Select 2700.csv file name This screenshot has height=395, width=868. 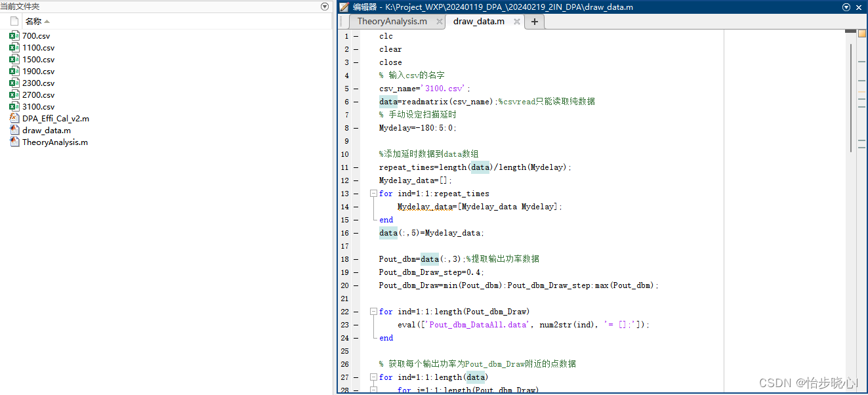[x=39, y=95]
